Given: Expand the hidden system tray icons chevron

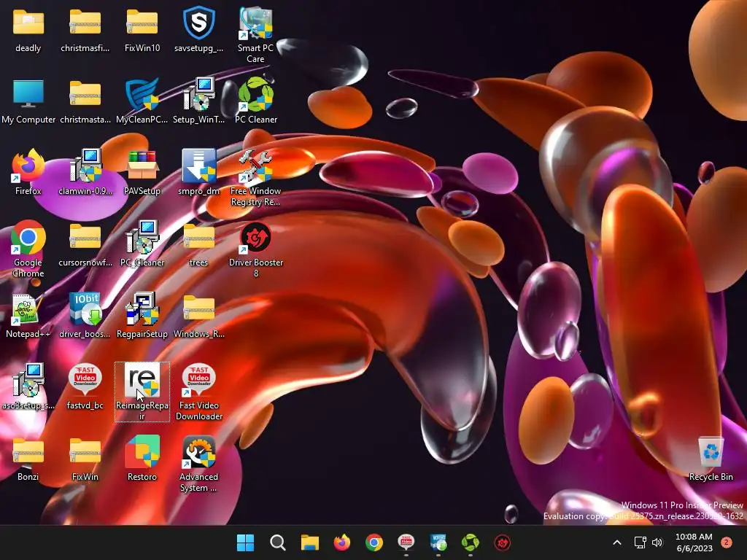Looking at the screenshot, I should click(x=617, y=542).
